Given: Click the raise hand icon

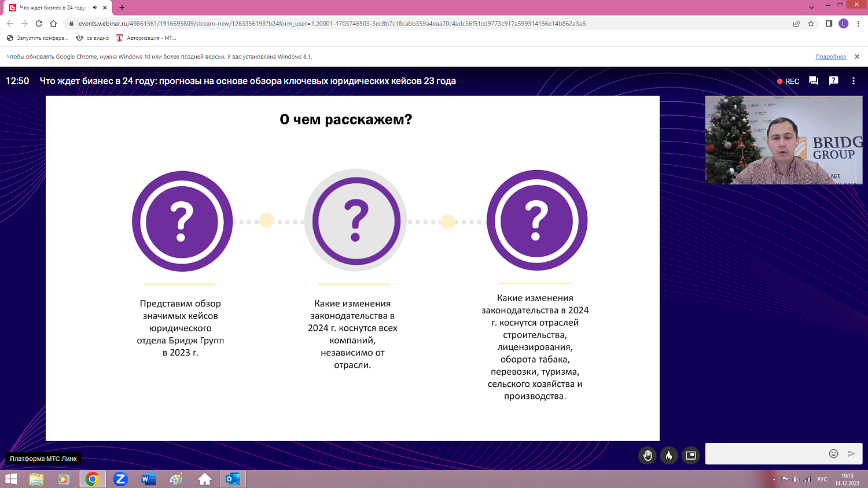Looking at the screenshot, I should pos(648,456).
